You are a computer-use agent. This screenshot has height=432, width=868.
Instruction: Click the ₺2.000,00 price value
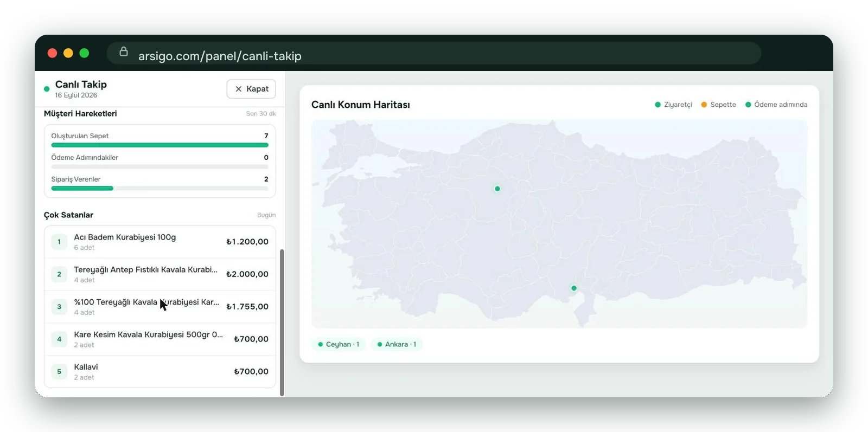(247, 274)
